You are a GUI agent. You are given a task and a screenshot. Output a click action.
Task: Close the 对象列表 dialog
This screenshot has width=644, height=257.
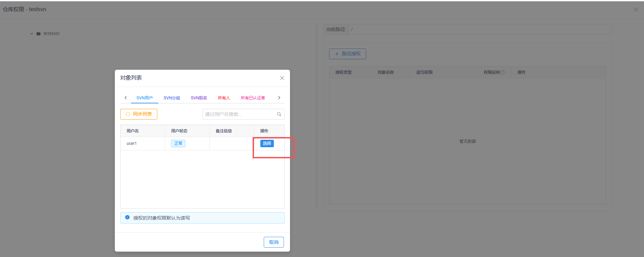click(x=282, y=78)
